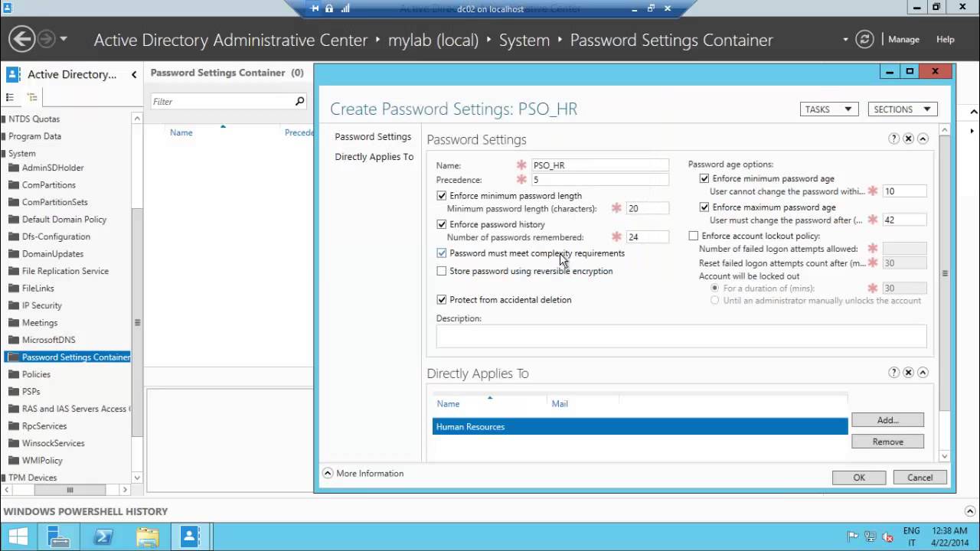
Task: Open dropdown arrow left of refresh icon
Action: [x=845, y=39]
